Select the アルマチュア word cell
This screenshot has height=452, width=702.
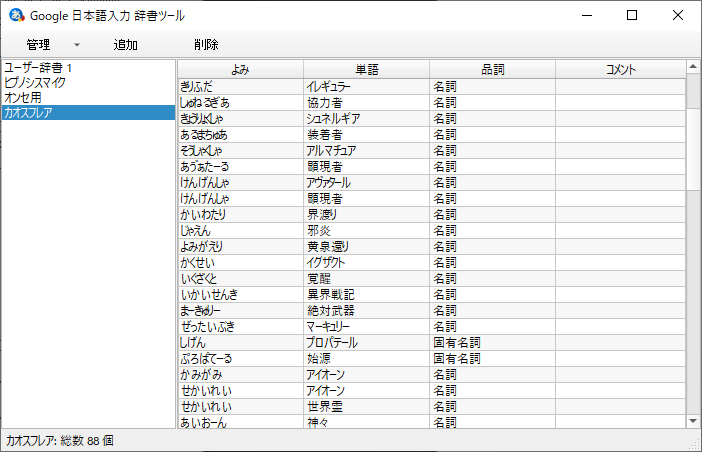pos(366,150)
